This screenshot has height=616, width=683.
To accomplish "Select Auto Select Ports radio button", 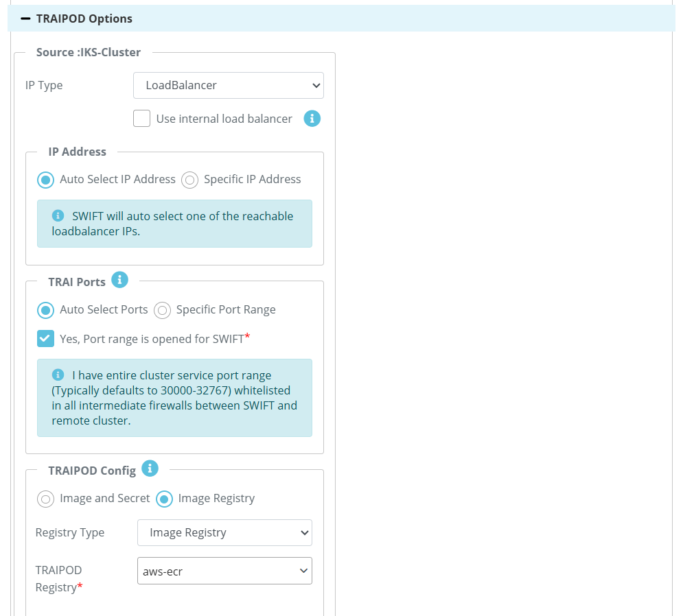I will click(46, 310).
